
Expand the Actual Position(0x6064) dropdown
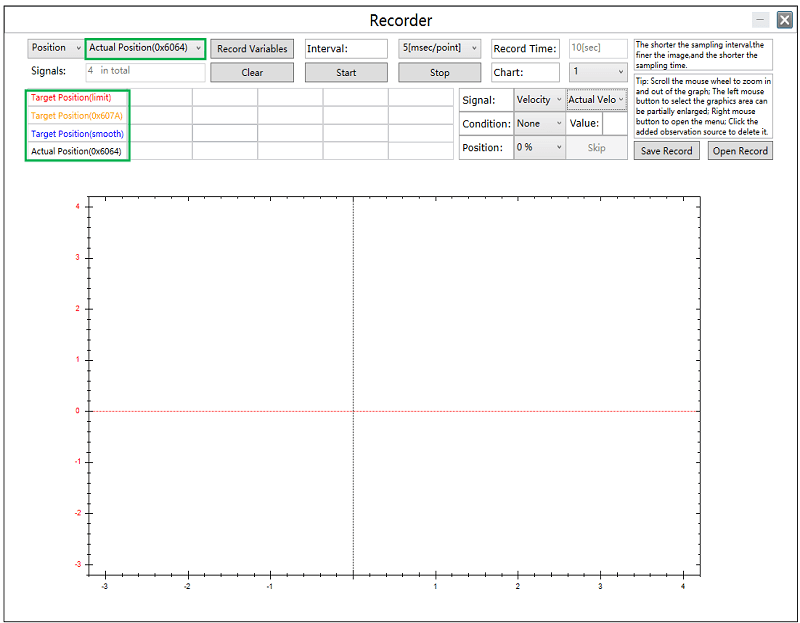(146, 48)
